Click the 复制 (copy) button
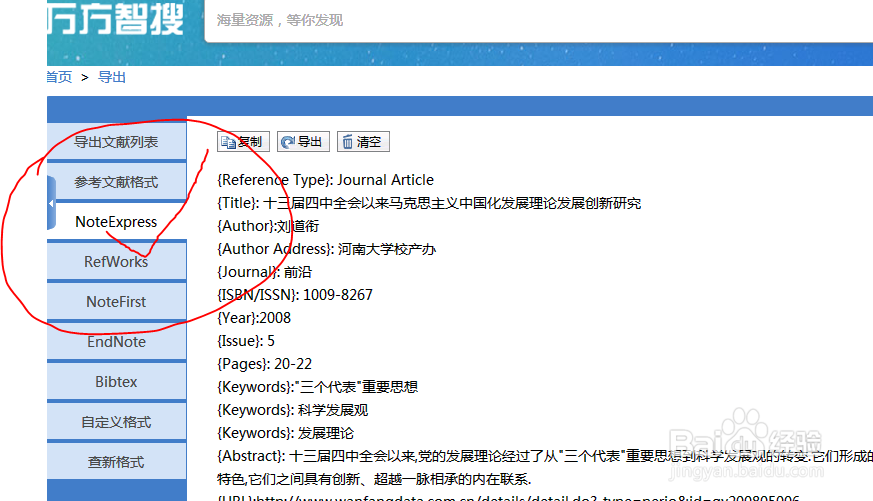The height and width of the screenshot is (501, 873). pos(243,142)
